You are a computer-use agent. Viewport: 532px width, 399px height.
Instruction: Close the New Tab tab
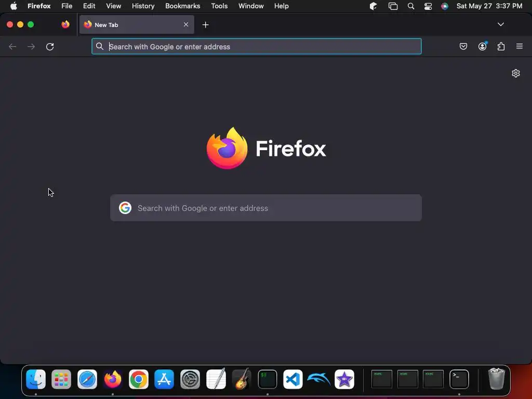[186, 24]
